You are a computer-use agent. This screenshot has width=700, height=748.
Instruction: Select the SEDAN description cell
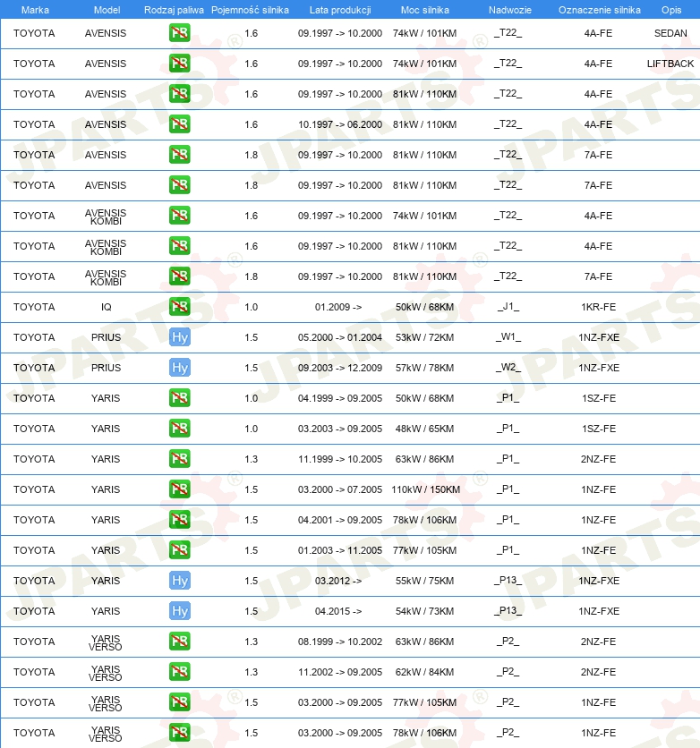point(670,33)
